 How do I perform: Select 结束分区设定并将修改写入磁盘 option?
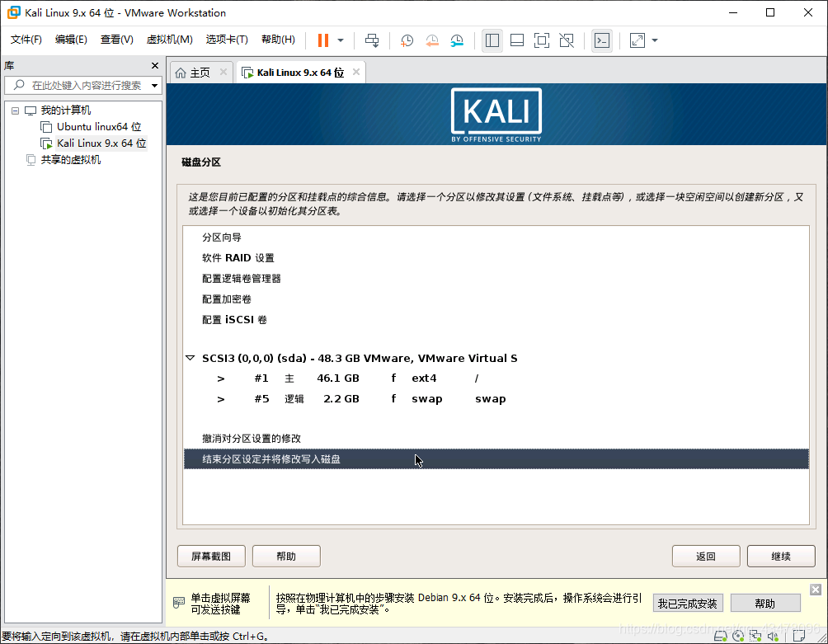[x=496, y=459]
